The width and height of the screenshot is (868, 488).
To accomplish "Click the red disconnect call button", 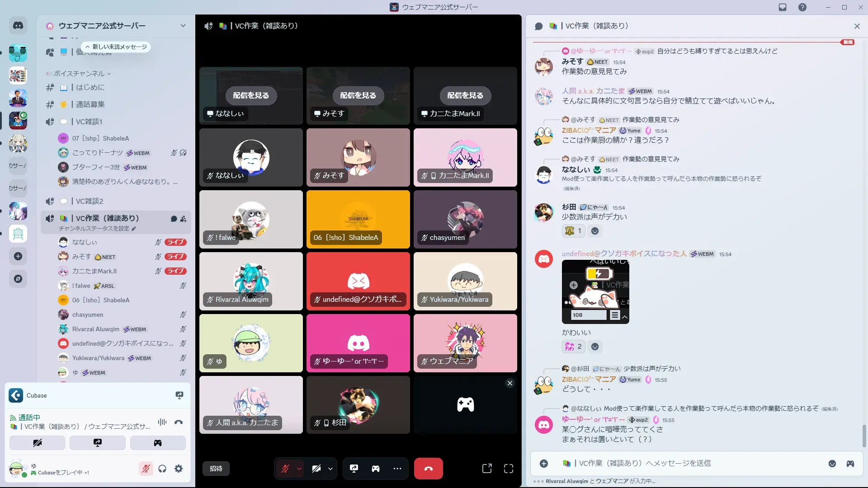I will [428, 469].
